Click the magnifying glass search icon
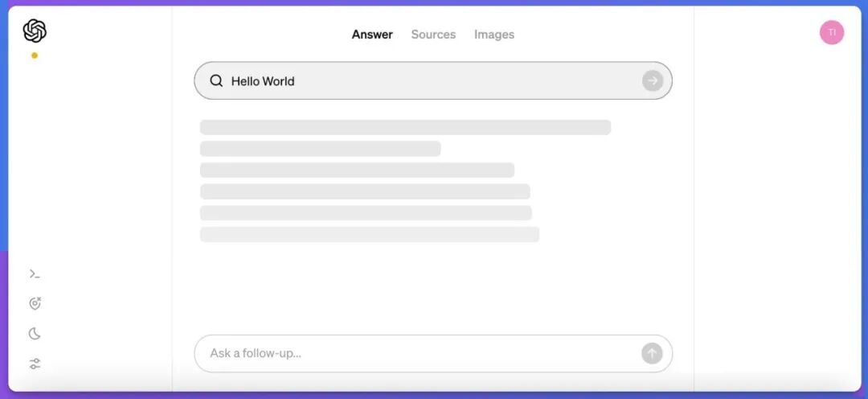The height and width of the screenshot is (399, 868). point(216,80)
